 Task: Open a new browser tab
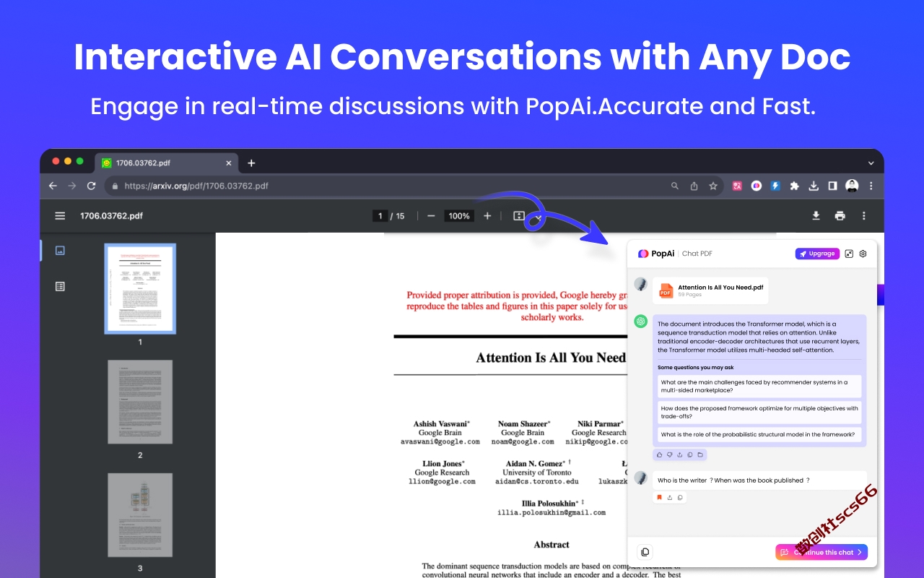point(251,163)
